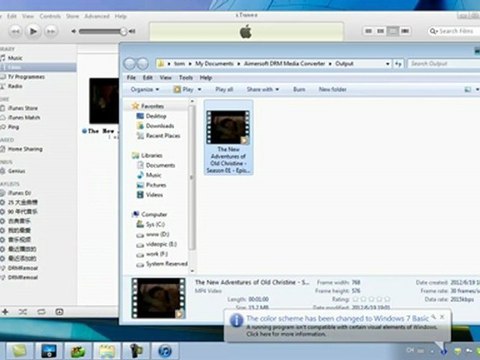Screen dimensions: 480x360
Task: Select Ping in iTunes sidebar
Action: click(13, 127)
